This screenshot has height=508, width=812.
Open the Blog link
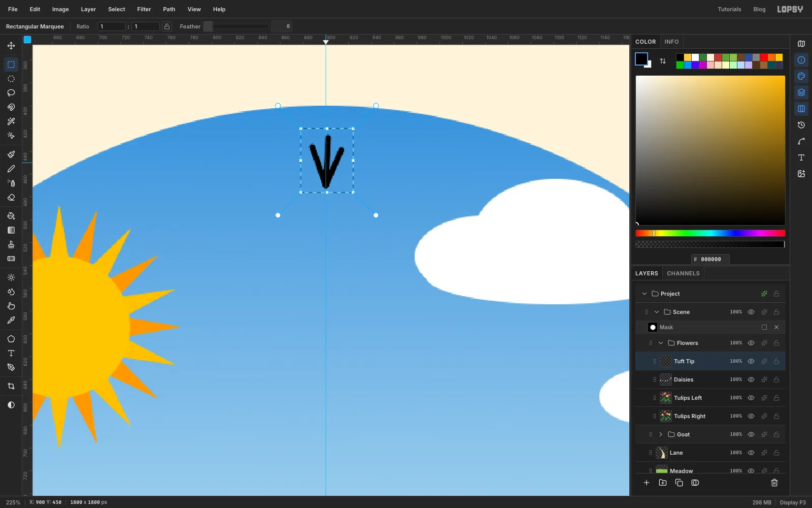point(759,9)
